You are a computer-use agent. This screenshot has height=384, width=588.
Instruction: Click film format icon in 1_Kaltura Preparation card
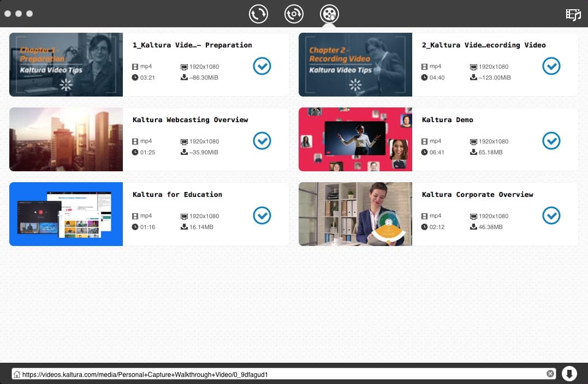[135, 67]
